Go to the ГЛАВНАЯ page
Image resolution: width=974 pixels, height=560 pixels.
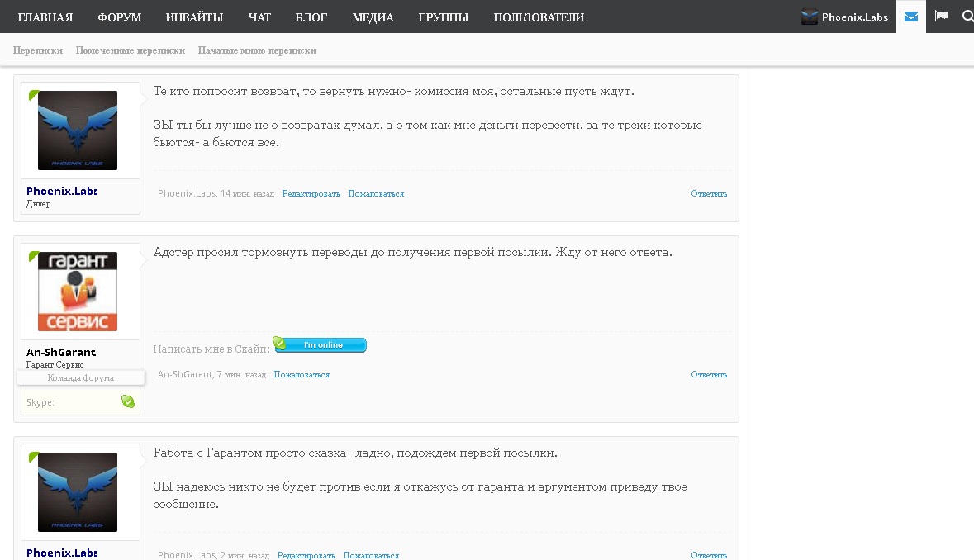click(x=45, y=17)
